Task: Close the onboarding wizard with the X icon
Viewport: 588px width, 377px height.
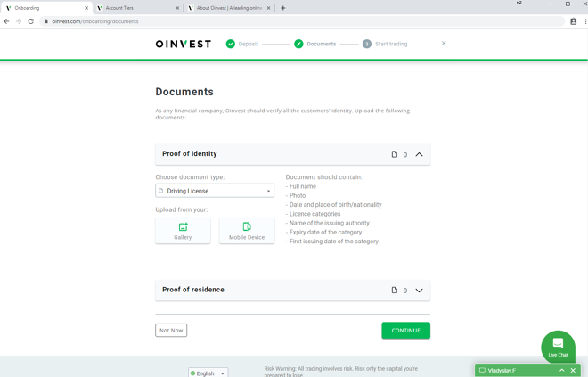Action: coord(444,44)
